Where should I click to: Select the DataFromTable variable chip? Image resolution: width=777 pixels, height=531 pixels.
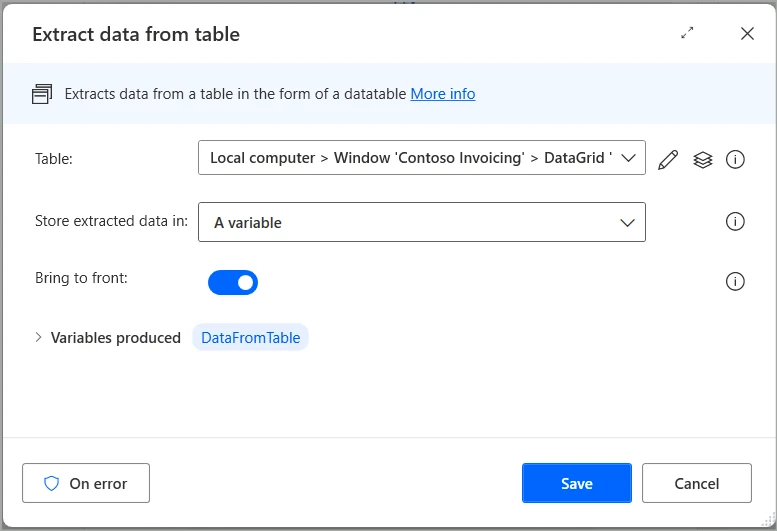point(250,338)
